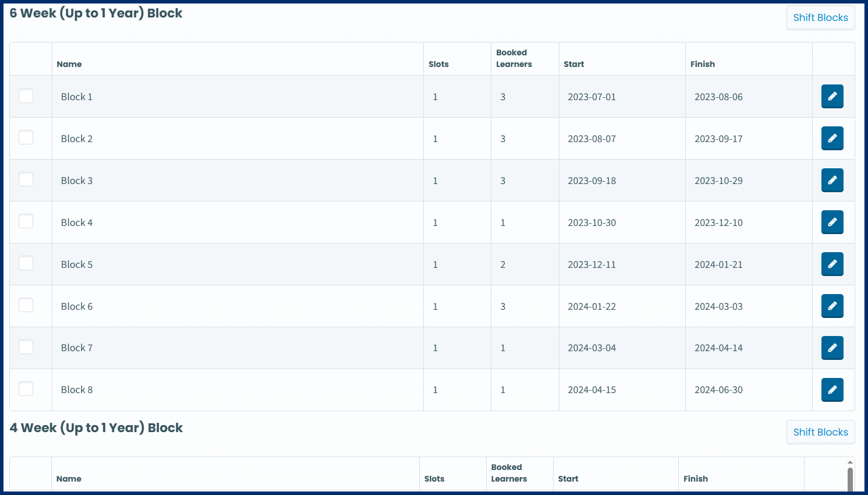This screenshot has height=495, width=868.
Task: Select Block 2's row checkbox
Action: (x=26, y=137)
